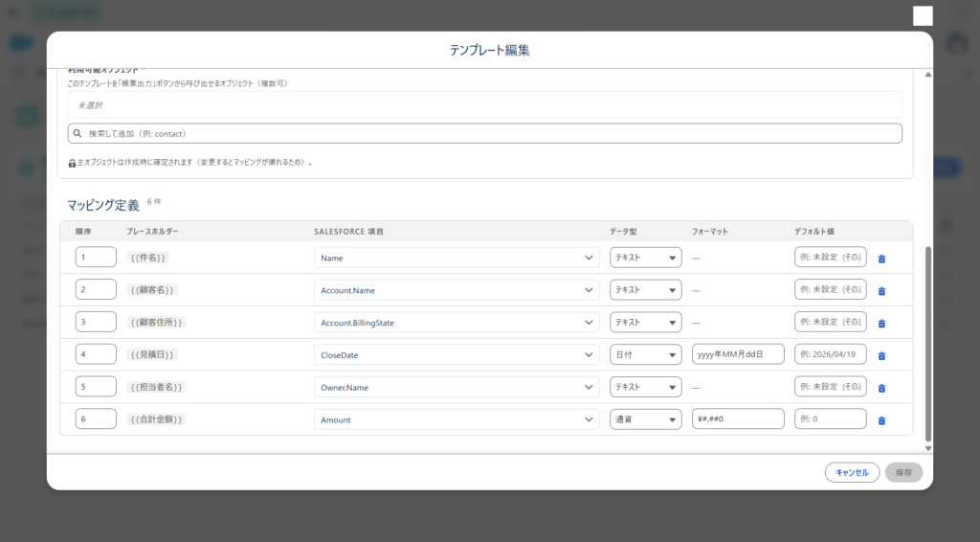Focus the 検索して追加 search field

(485, 133)
